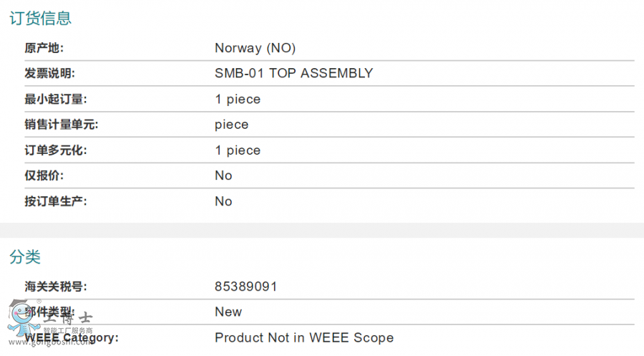The image size is (644, 356).
Task: Click the 按订单生产 field label
Action: [55, 201]
